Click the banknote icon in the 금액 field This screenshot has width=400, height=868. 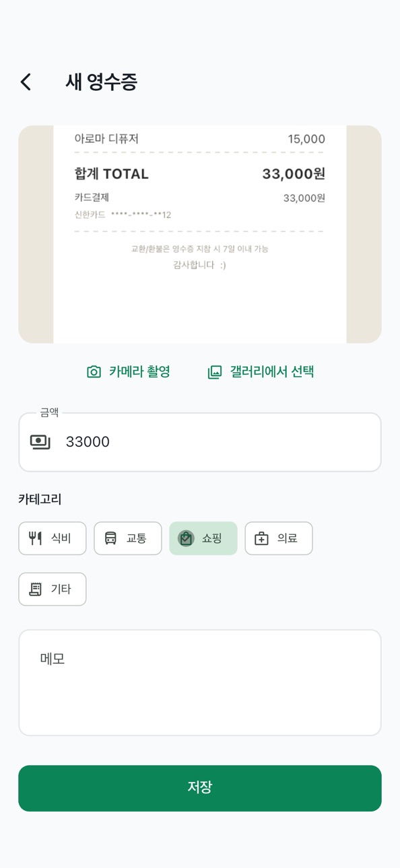click(40, 442)
